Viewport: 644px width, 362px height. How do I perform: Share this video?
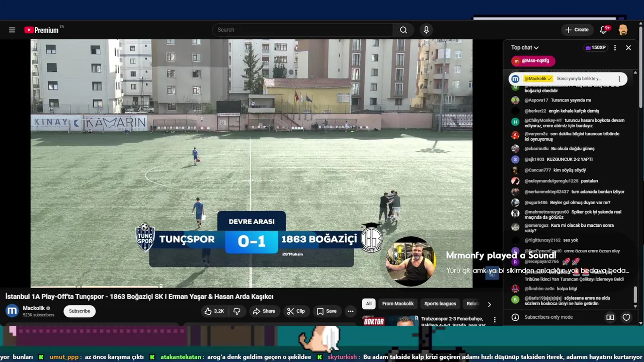coord(264,311)
